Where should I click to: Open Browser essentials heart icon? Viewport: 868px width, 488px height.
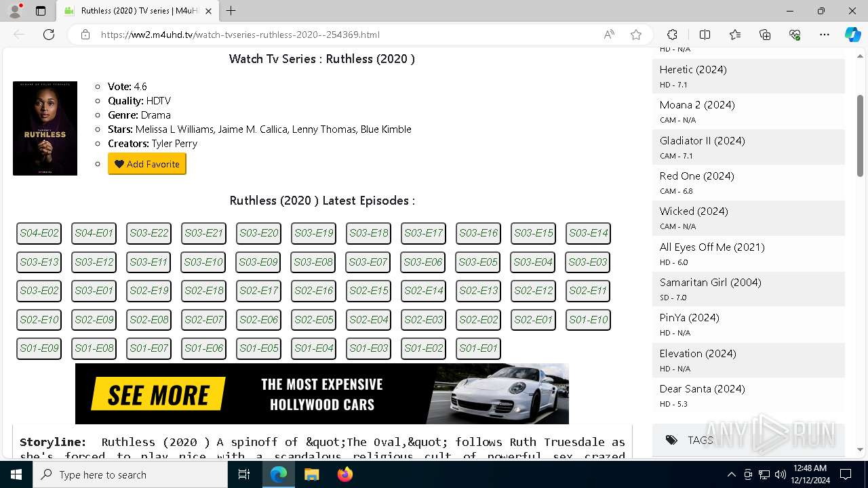pyautogui.click(x=795, y=35)
